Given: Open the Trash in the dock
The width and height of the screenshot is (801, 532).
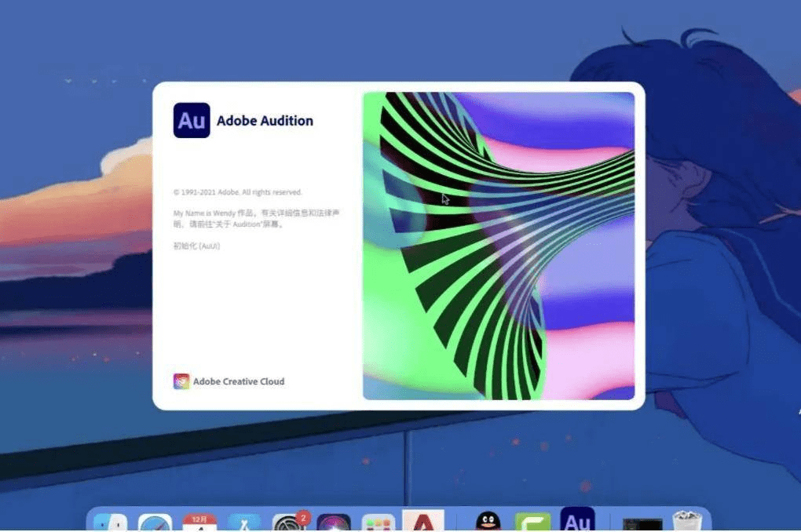Looking at the screenshot, I should 687,522.
